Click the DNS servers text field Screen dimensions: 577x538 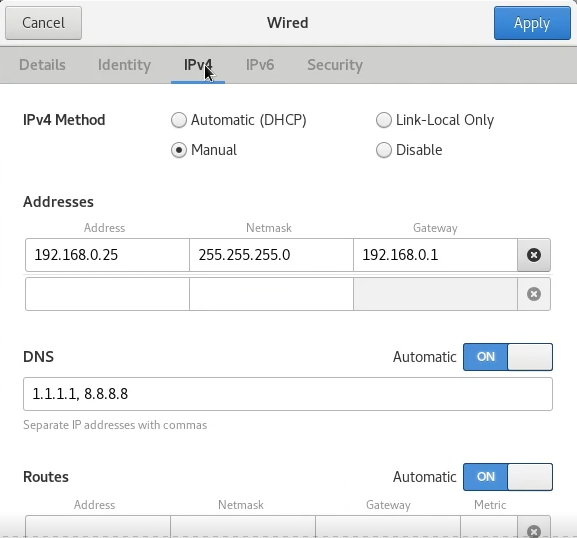[288, 394]
